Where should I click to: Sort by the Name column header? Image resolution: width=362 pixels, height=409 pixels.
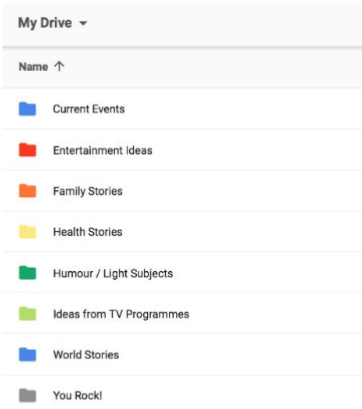(x=33, y=67)
